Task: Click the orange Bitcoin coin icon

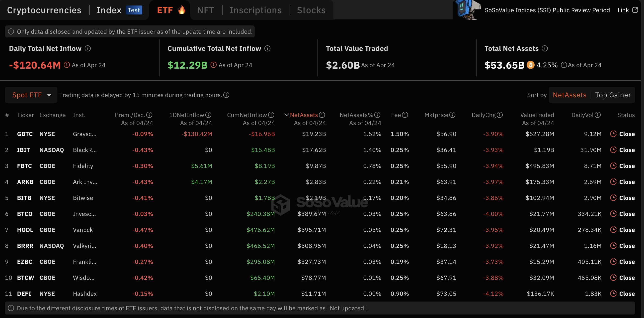Action: (x=531, y=65)
